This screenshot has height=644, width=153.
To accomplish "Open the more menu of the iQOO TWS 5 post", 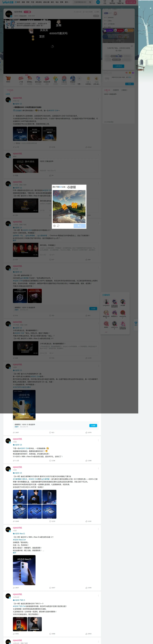I will (98, 596).
